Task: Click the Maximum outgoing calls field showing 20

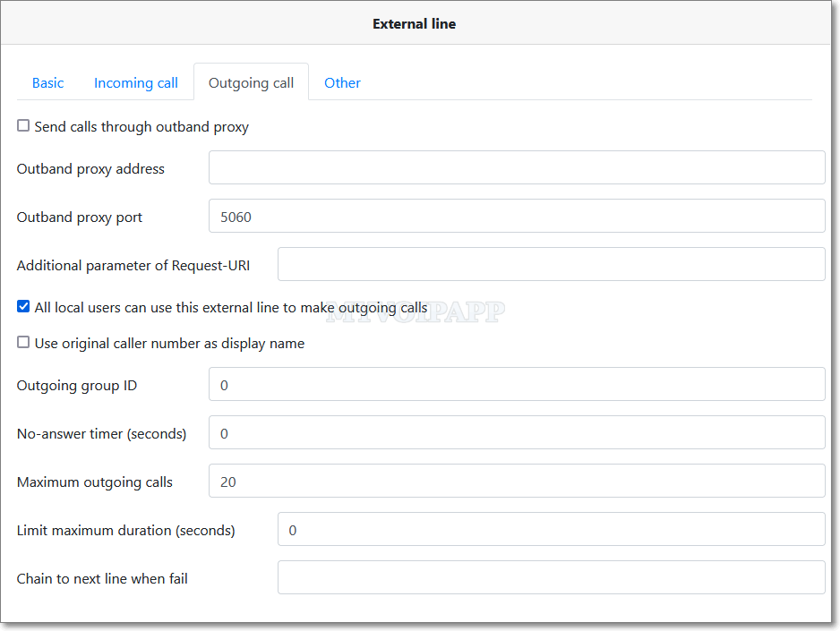Action: tap(516, 481)
